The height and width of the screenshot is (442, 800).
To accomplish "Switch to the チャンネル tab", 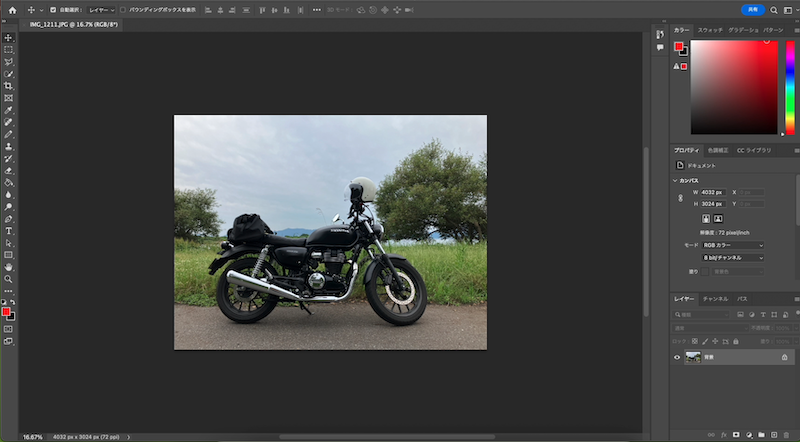I will click(715, 299).
